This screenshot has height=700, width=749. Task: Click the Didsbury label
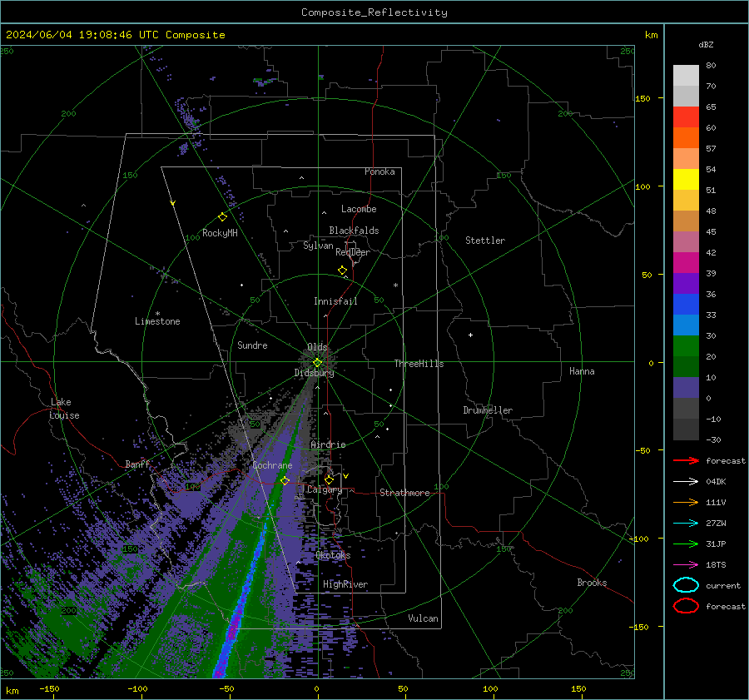[314, 373]
